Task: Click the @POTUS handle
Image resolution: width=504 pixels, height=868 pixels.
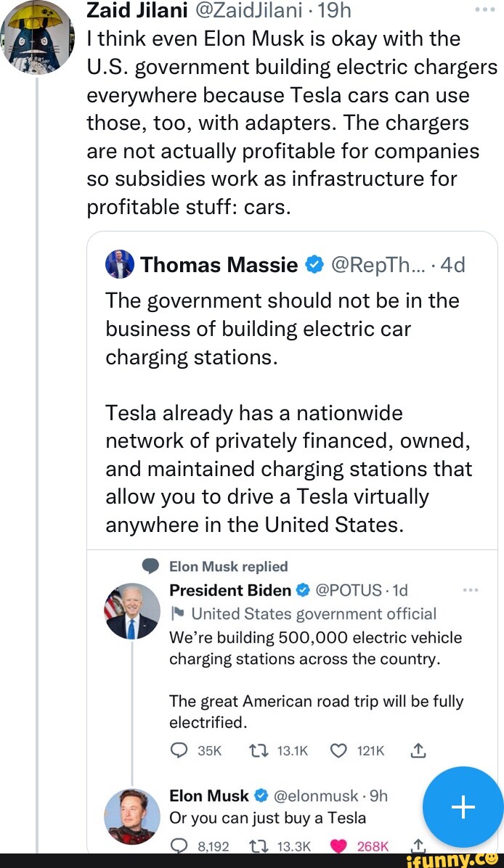Action: pos(348,590)
